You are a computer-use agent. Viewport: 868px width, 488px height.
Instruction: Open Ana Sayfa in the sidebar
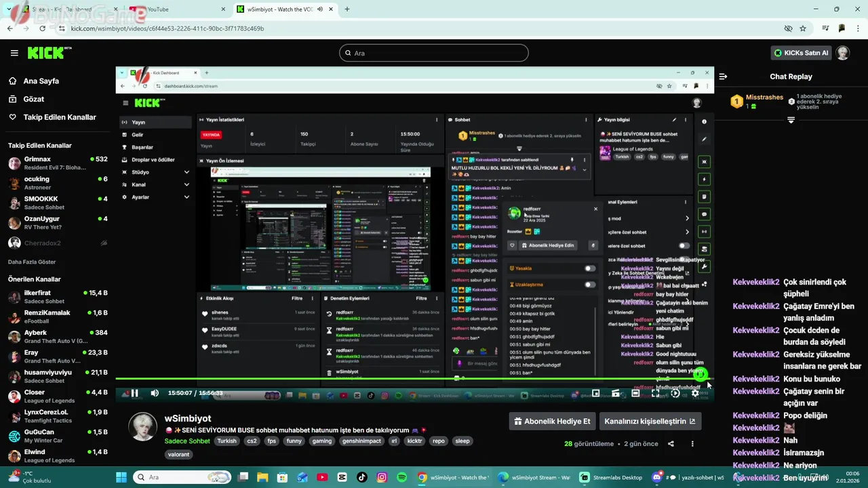pyautogui.click(x=41, y=81)
